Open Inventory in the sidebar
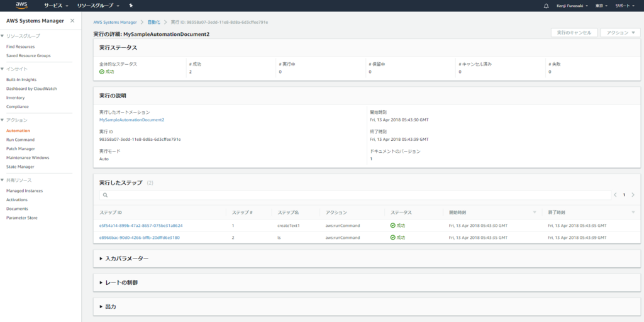The height and width of the screenshot is (322, 644). [15, 97]
